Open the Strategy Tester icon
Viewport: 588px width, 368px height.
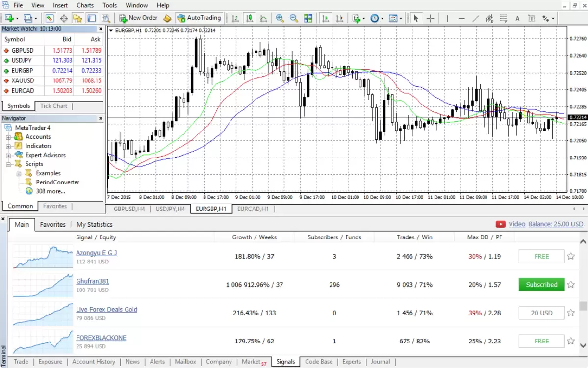(x=106, y=18)
